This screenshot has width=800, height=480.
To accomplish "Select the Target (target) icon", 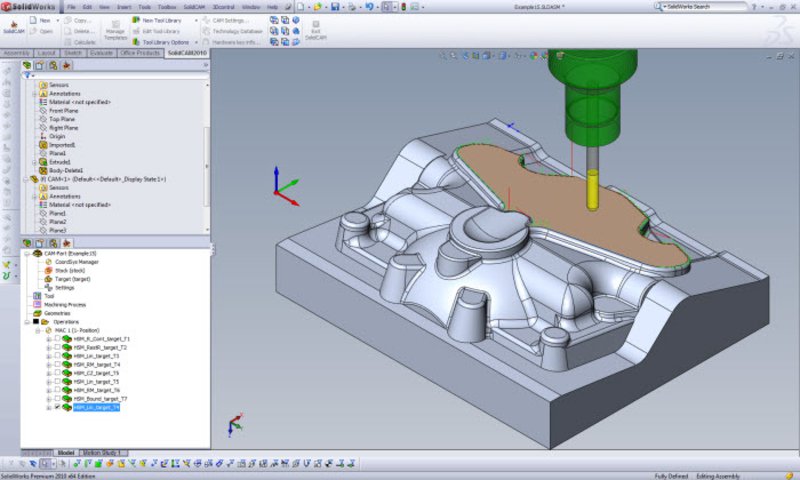I will click(48, 279).
